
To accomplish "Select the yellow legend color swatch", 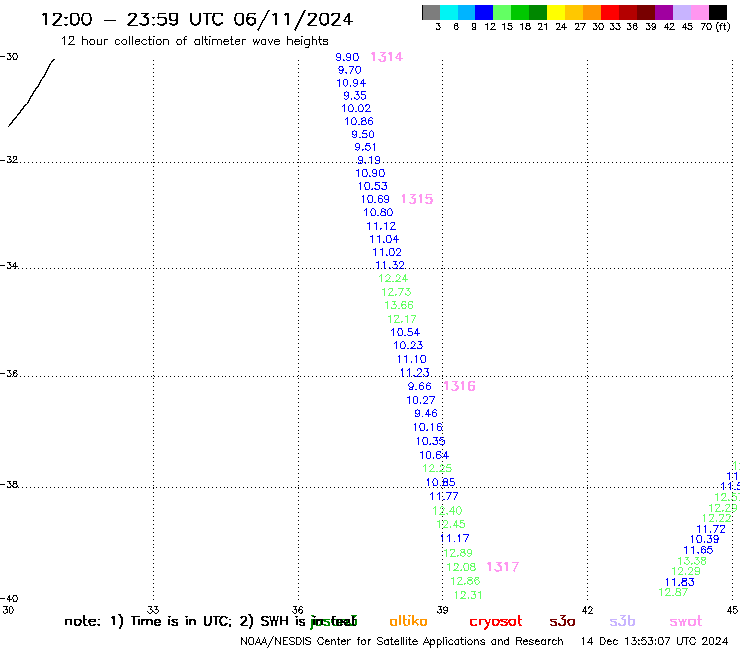I will click(x=556, y=12).
